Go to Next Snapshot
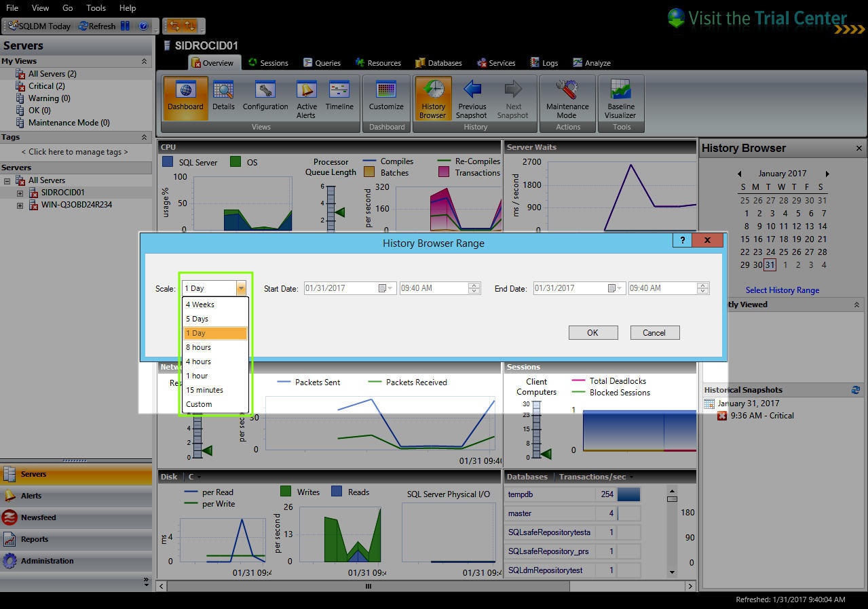 tap(513, 98)
